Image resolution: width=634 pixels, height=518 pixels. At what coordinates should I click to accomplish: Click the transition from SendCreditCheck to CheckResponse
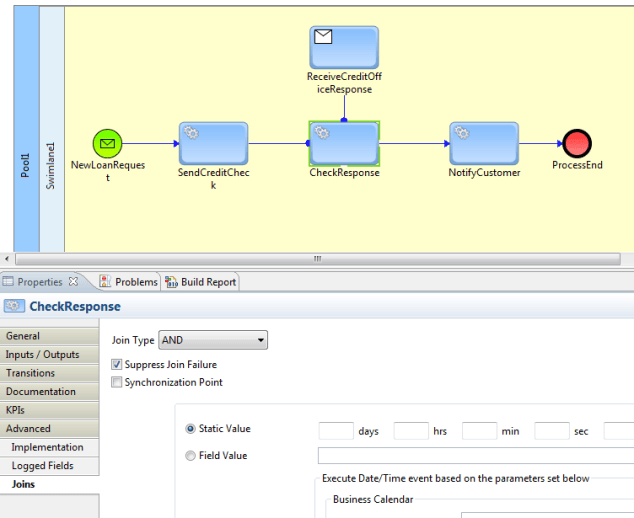[x=279, y=143]
